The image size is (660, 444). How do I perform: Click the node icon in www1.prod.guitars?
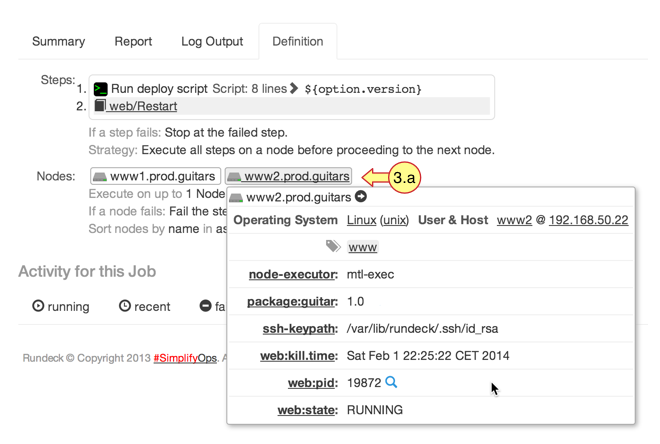(100, 177)
